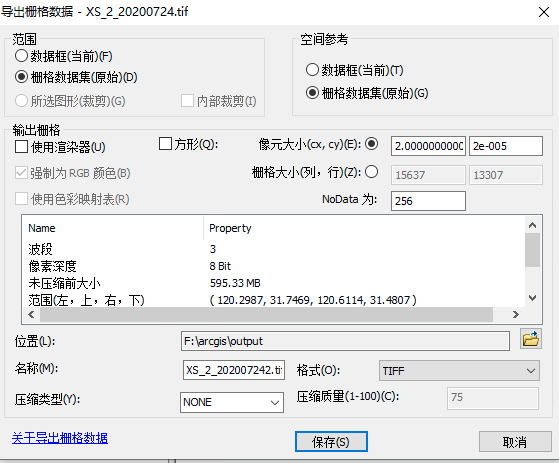Toggle the 使用渲染器(U) checkbox

(21, 146)
